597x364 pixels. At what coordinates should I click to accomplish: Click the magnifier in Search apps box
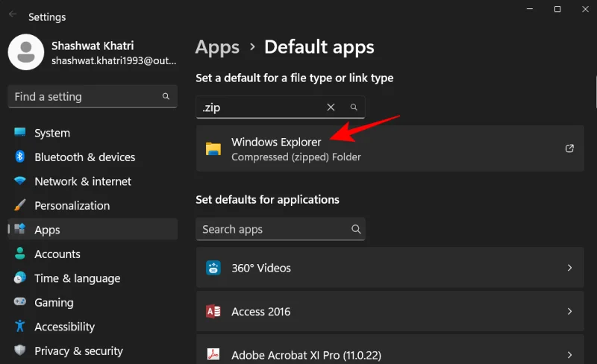[356, 229]
